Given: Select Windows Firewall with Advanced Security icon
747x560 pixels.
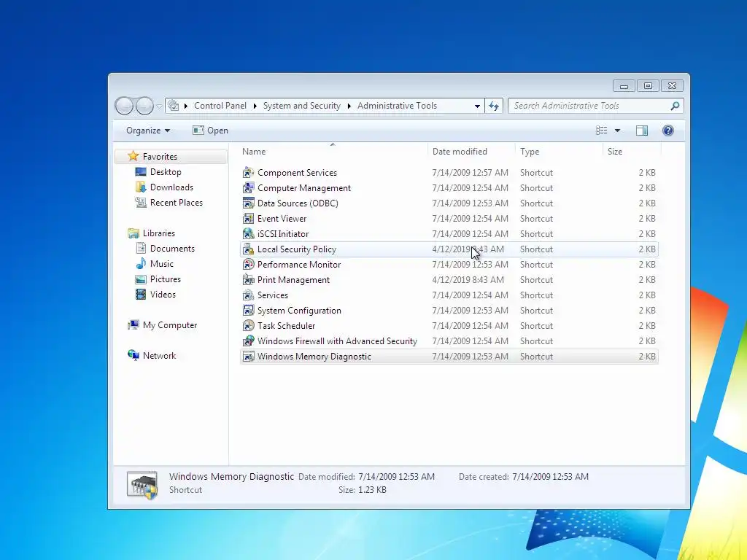Looking at the screenshot, I should 248,341.
